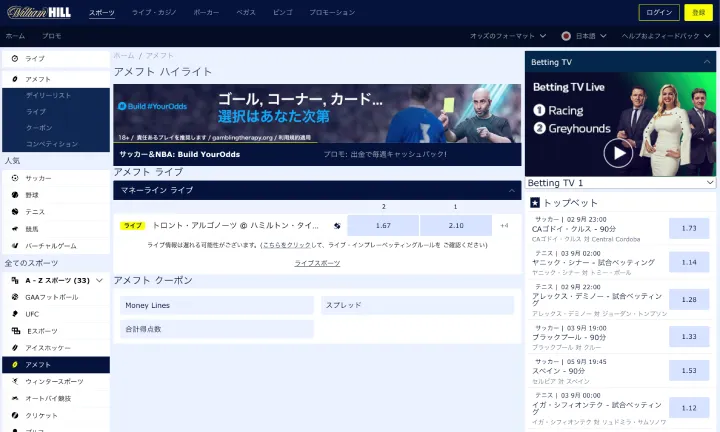The width and height of the screenshot is (720, 432).
Task: Click the Japan flag language icon
Action: (x=566, y=36)
